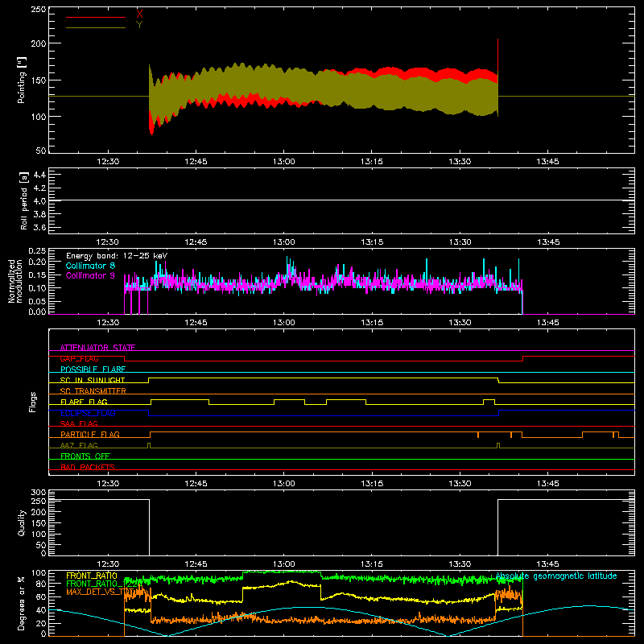Screen dimensions: 644x644
Task: Click the 0.05 tick on modulation axis
Action: click(37, 301)
